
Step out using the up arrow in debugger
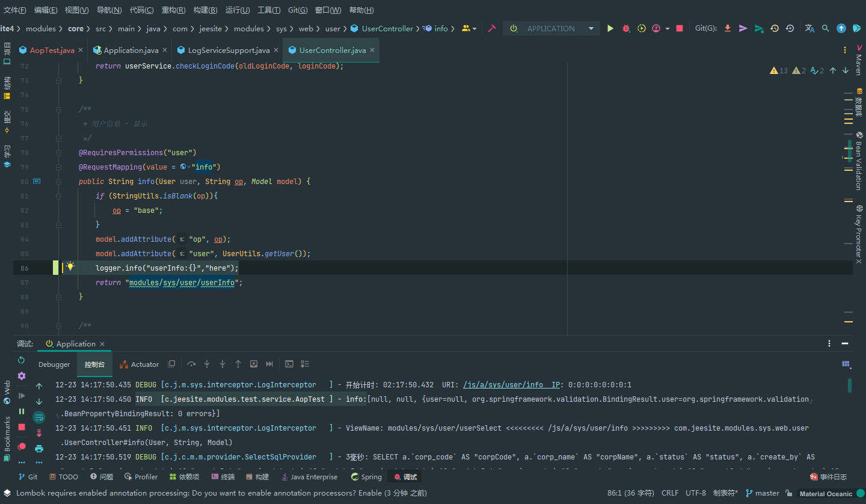coord(238,364)
